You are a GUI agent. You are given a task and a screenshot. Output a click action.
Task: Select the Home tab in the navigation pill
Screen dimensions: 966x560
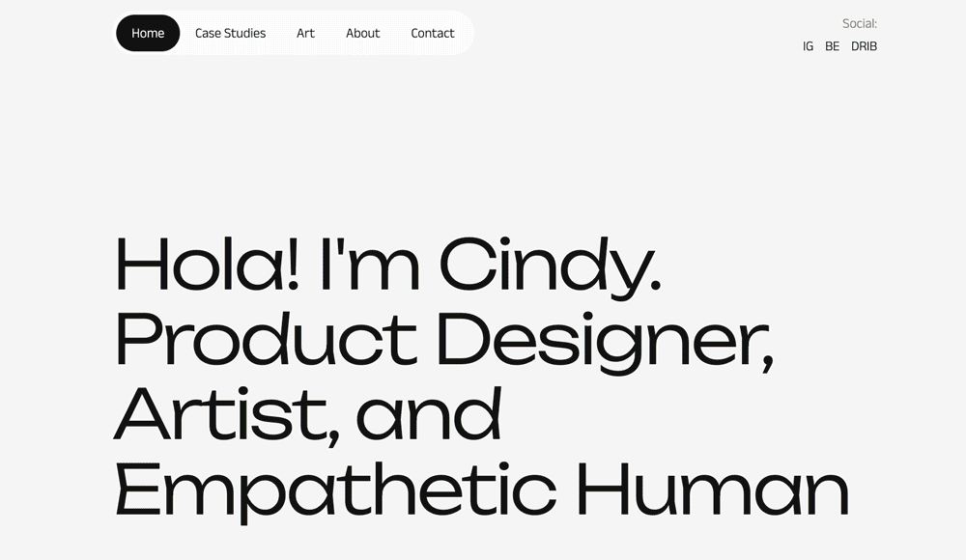click(x=148, y=33)
